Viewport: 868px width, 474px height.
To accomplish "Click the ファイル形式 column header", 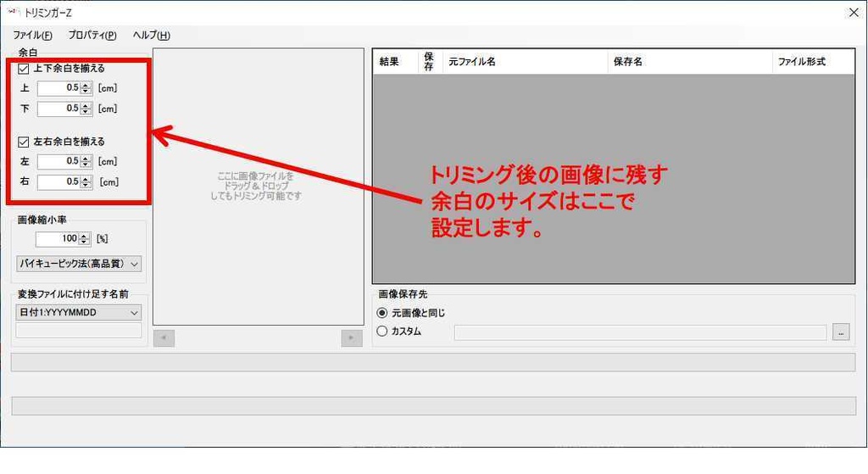I will pos(813,61).
